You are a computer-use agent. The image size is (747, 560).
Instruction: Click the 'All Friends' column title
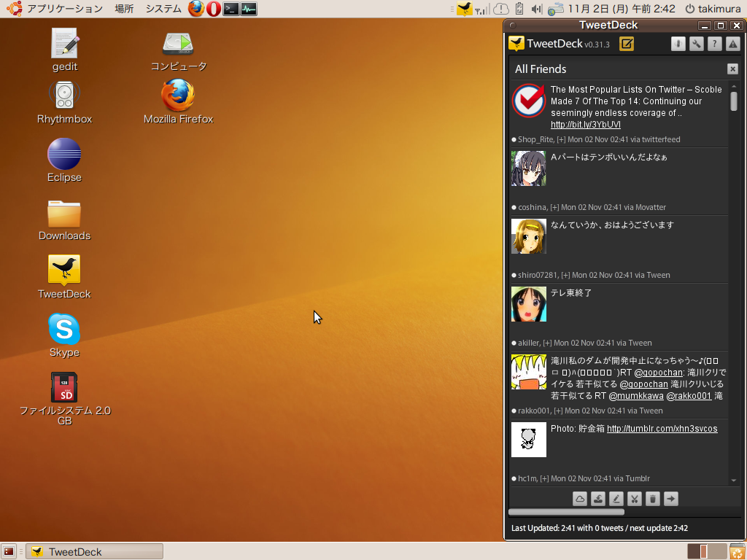click(541, 69)
